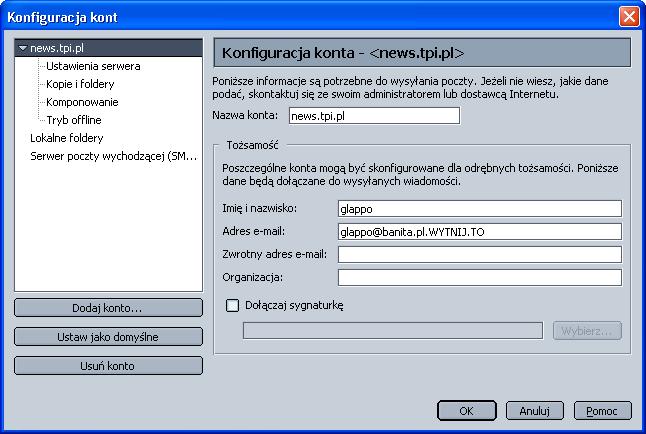Select Komponowanie in account tree

coord(82,102)
